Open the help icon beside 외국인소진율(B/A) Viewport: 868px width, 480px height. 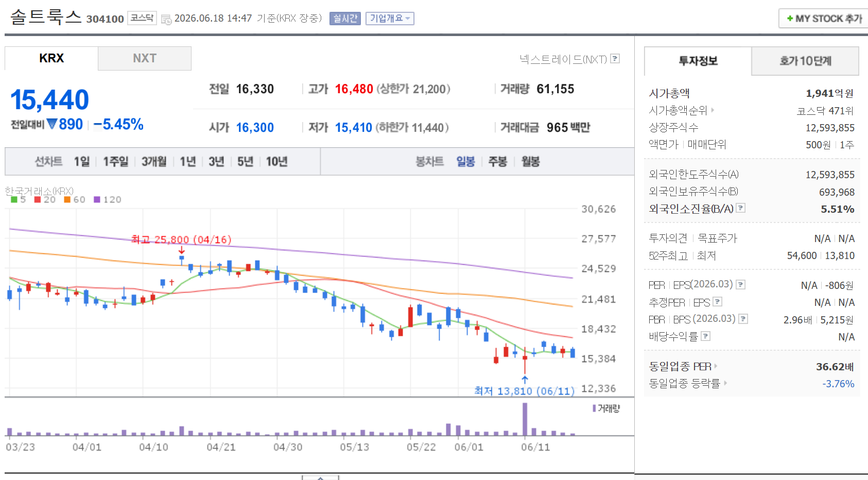[741, 208]
